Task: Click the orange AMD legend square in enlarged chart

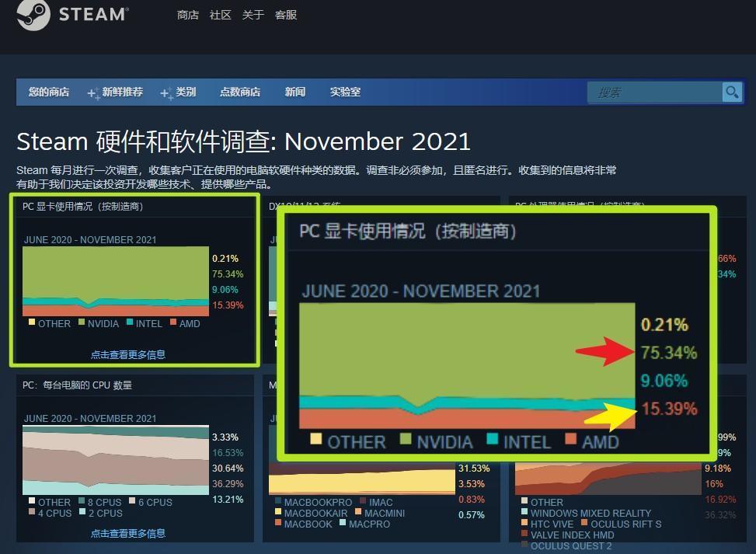Action: pyautogui.click(x=571, y=438)
